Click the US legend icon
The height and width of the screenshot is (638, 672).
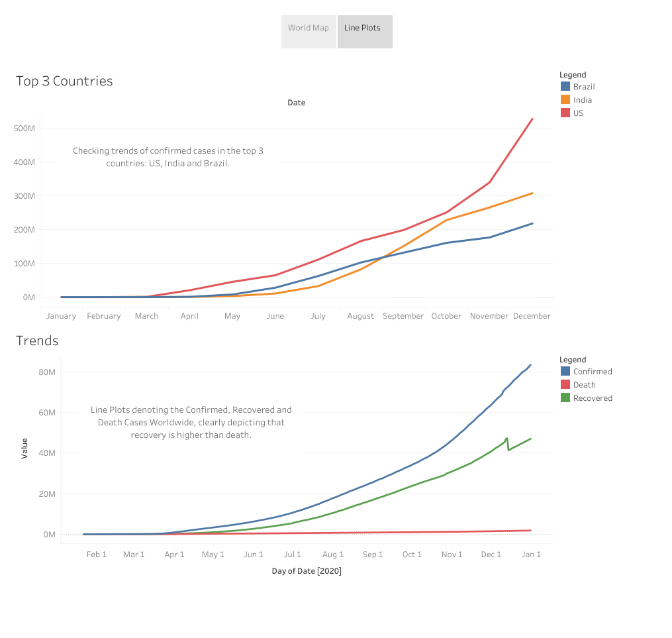click(564, 113)
